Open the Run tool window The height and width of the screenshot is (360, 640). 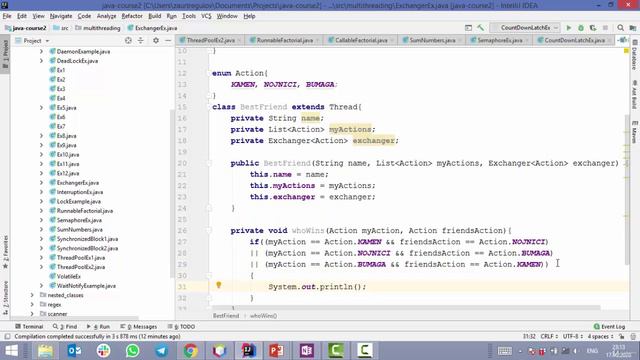point(98,327)
